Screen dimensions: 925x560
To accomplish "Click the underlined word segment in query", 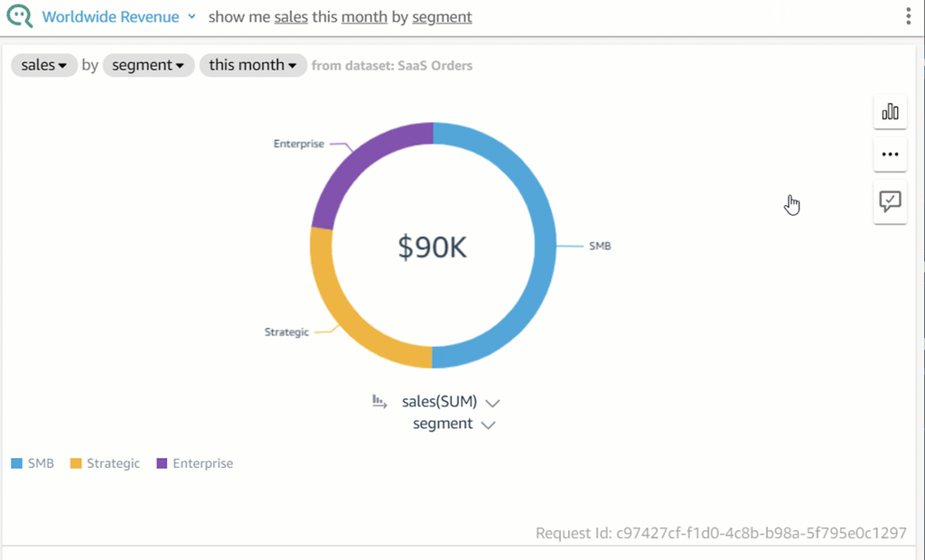I will pyautogui.click(x=442, y=17).
